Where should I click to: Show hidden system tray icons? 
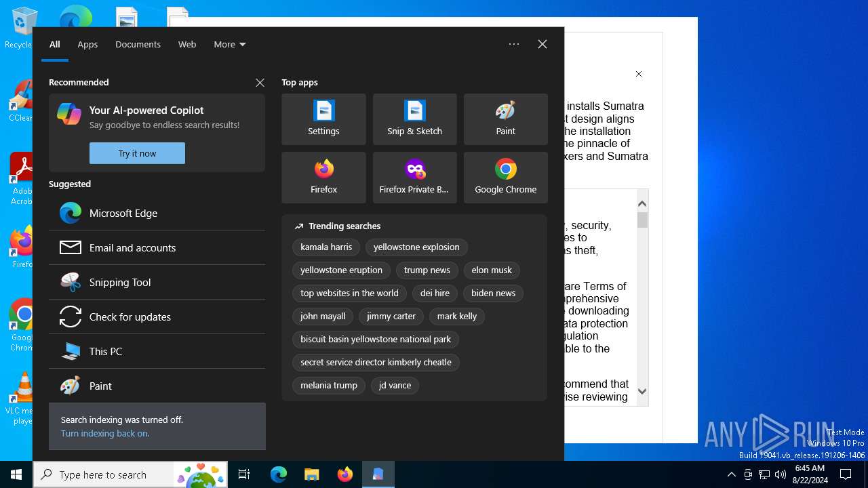731,474
